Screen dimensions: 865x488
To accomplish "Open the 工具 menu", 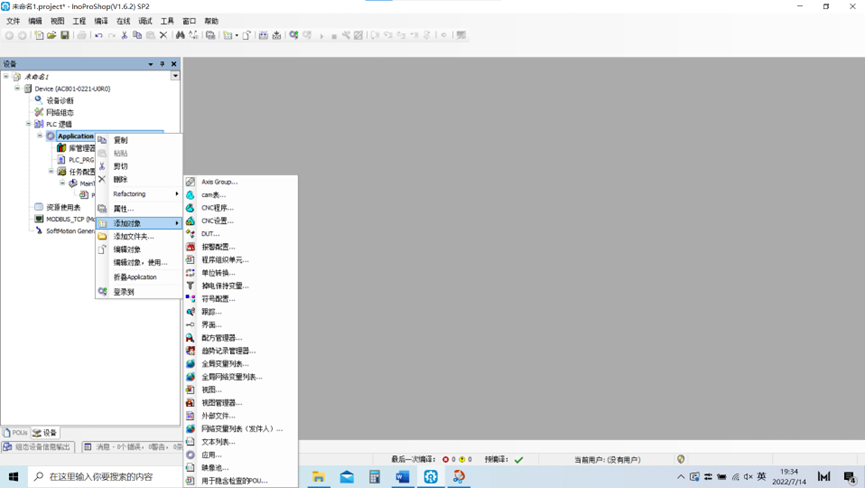I will pyautogui.click(x=167, y=21).
